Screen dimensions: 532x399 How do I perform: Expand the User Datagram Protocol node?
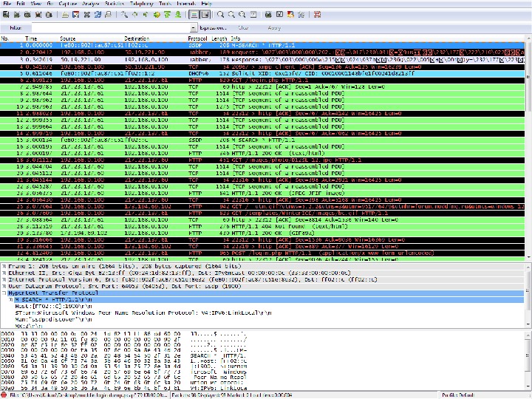point(4,284)
